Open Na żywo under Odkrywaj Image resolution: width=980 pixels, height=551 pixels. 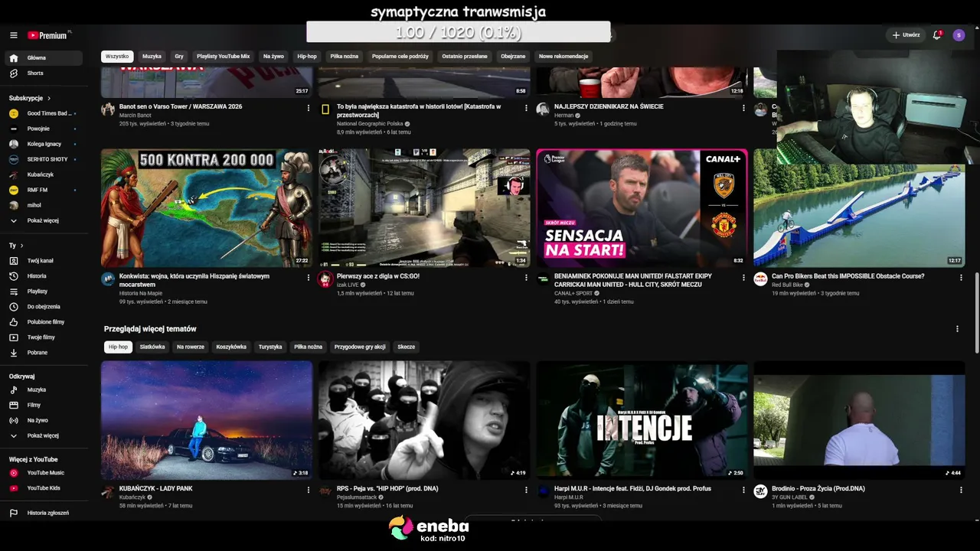38,421
